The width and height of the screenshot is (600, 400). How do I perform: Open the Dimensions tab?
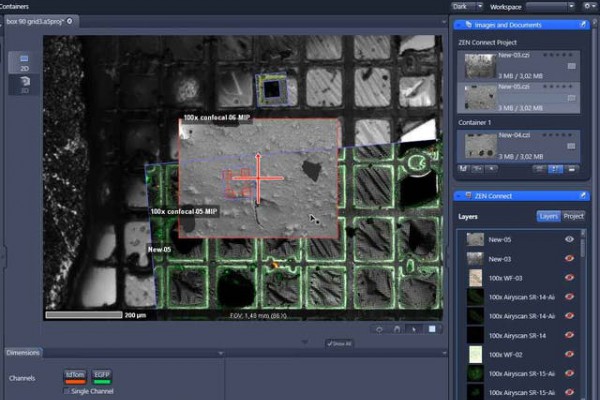[23, 353]
